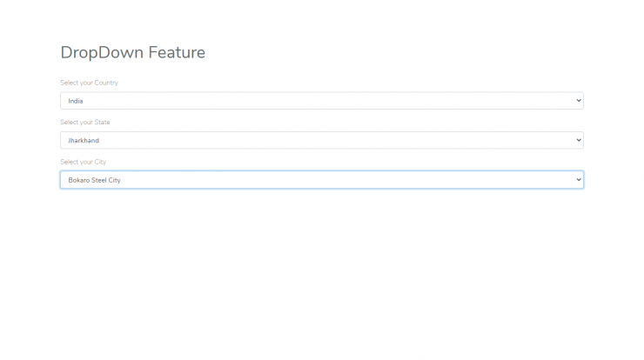Image resolution: width=644 pixels, height=360 pixels.
Task: Click the word 'DropDown' in the title
Action: [x=102, y=53]
